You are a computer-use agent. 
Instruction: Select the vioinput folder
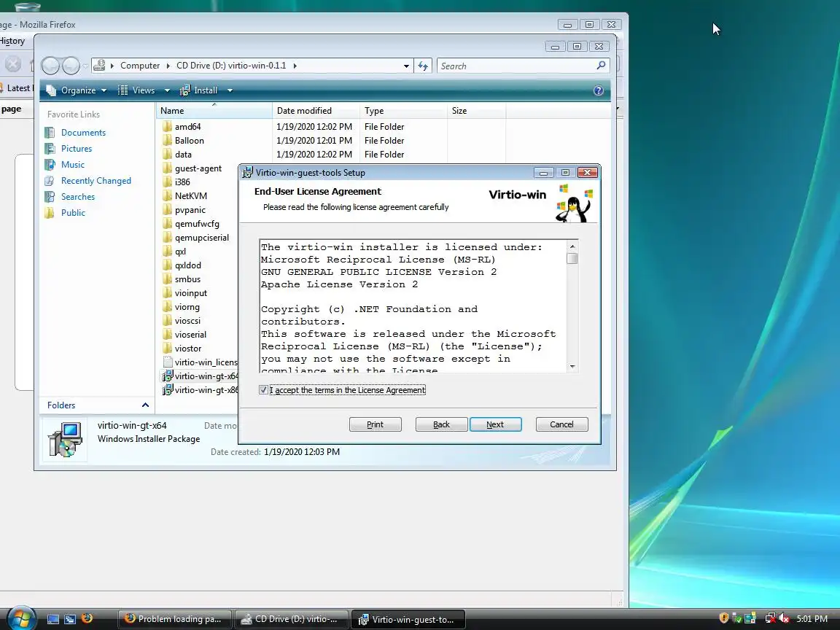point(191,293)
